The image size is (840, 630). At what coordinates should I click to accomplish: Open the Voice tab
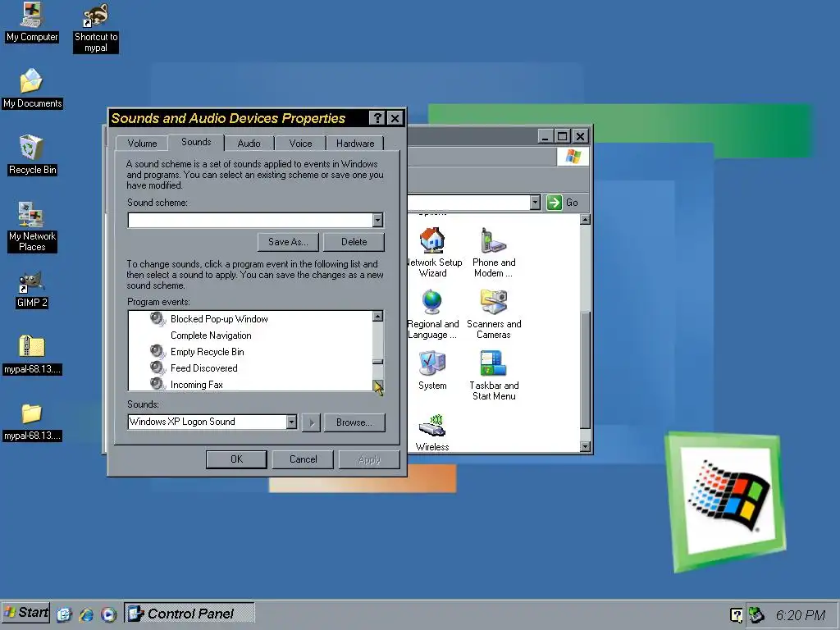coord(300,143)
